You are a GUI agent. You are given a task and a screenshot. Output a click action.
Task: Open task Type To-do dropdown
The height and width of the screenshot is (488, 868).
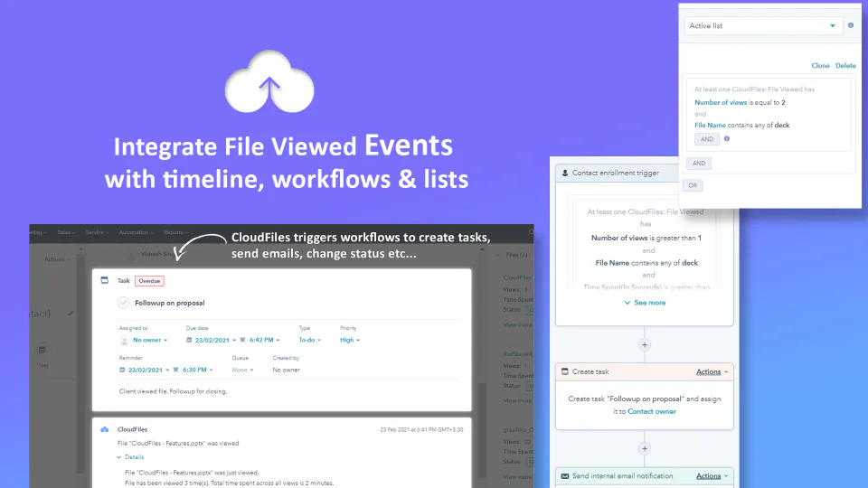309,340
